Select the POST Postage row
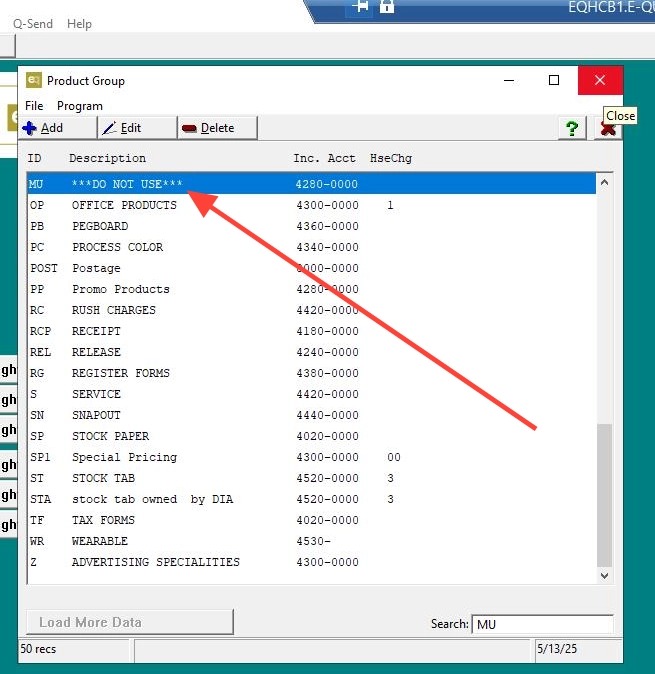 tap(312, 268)
